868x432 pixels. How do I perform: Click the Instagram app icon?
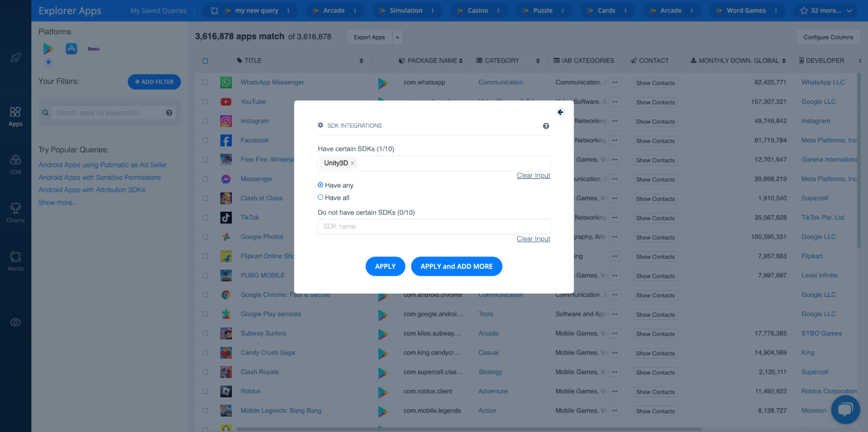click(x=226, y=121)
